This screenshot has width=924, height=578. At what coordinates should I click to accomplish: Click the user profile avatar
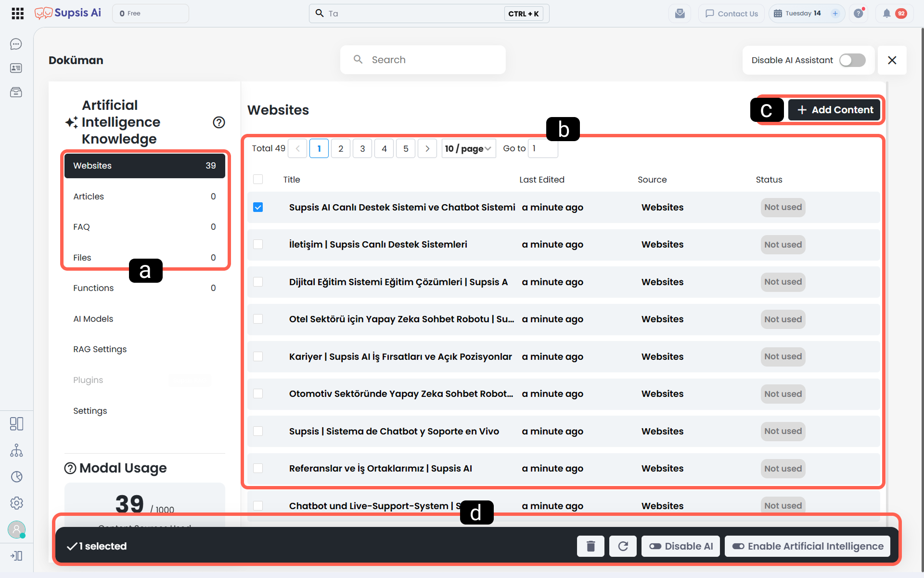pos(16,529)
